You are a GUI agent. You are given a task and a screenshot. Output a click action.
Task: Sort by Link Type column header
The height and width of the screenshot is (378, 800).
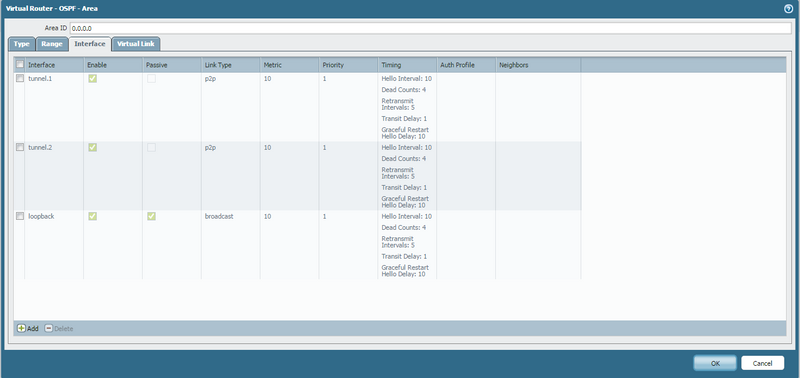point(231,65)
